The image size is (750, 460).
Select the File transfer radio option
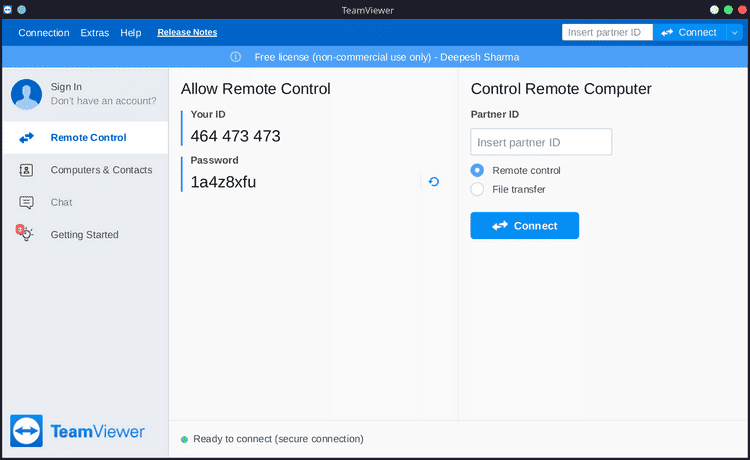477,189
